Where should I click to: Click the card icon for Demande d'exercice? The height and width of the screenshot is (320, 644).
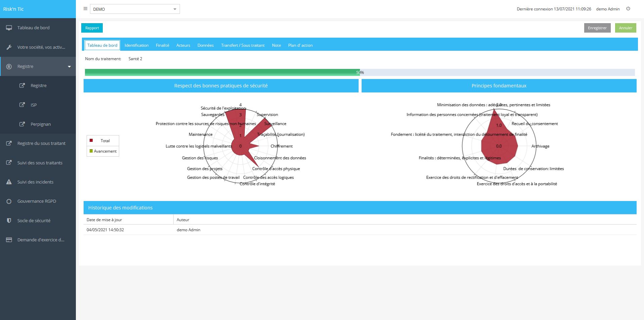click(9, 240)
